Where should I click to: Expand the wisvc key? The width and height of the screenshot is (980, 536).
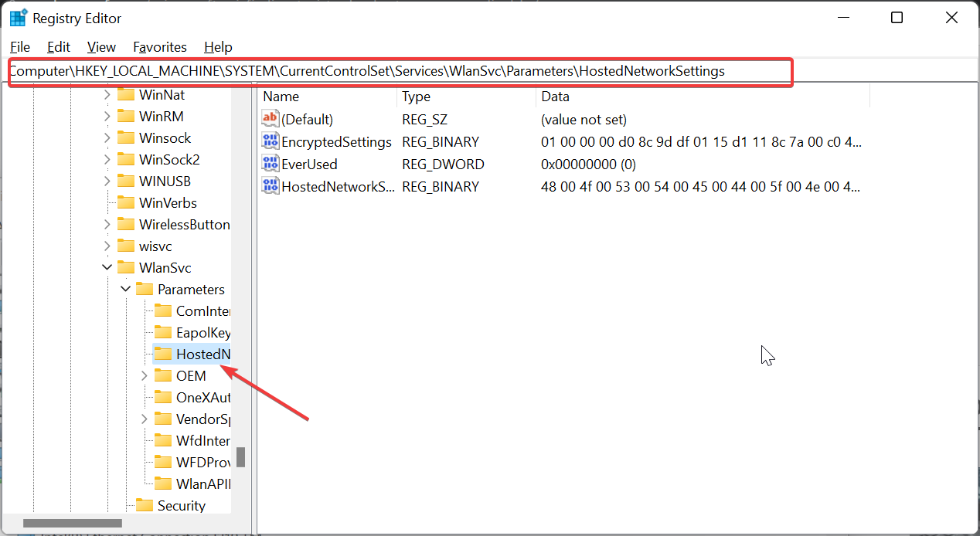107,246
